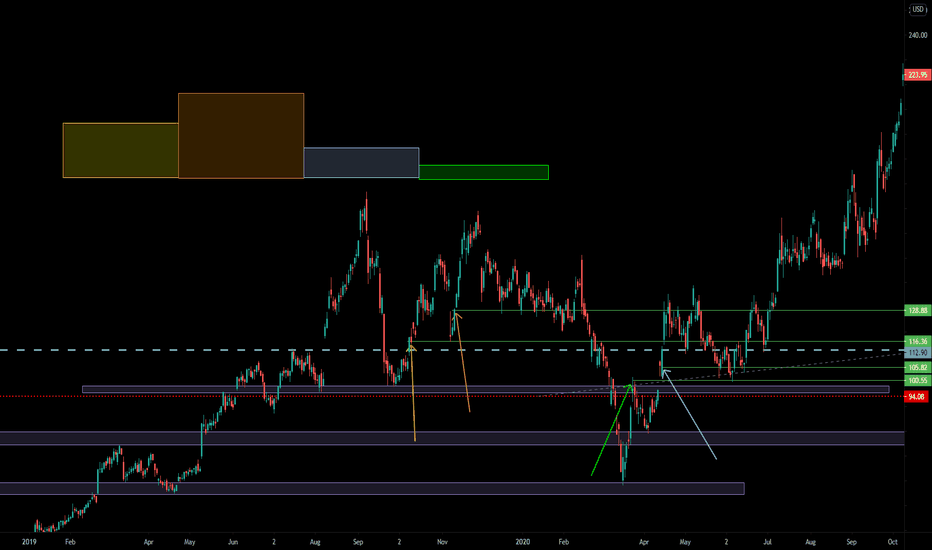
Task: Click the Jul label on time axis
Action: [x=767, y=542]
